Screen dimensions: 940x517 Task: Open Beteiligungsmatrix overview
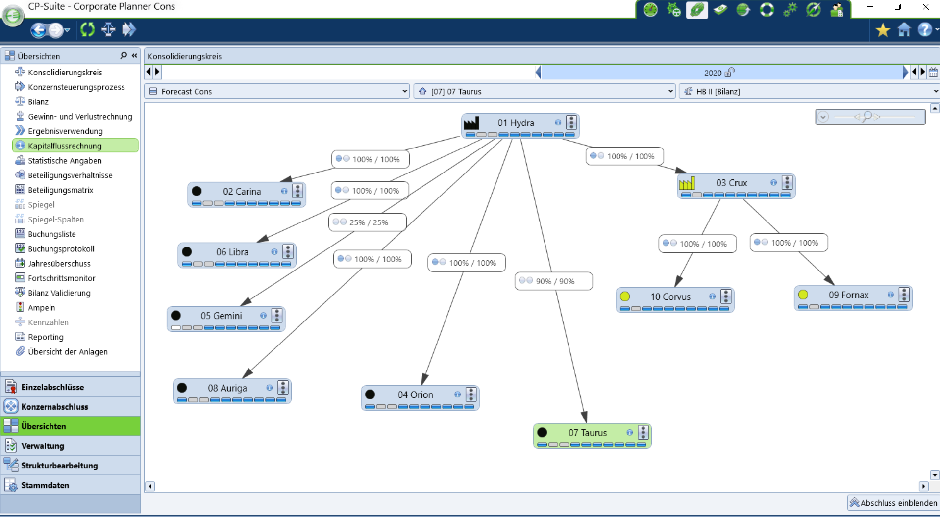[x=61, y=190]
